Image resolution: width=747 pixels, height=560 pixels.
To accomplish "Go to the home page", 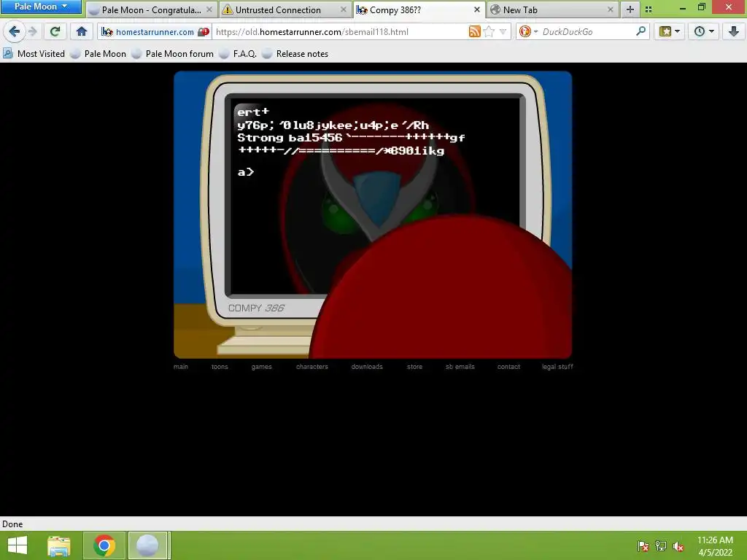I will click(82, 32).
